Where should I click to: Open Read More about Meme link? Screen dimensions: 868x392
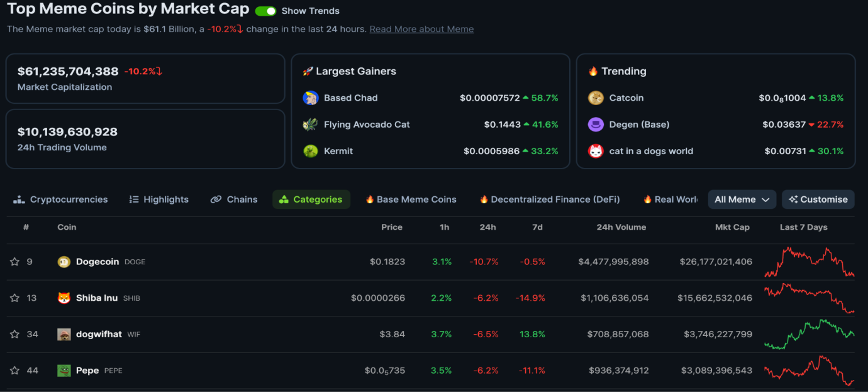tap(421, 29)
